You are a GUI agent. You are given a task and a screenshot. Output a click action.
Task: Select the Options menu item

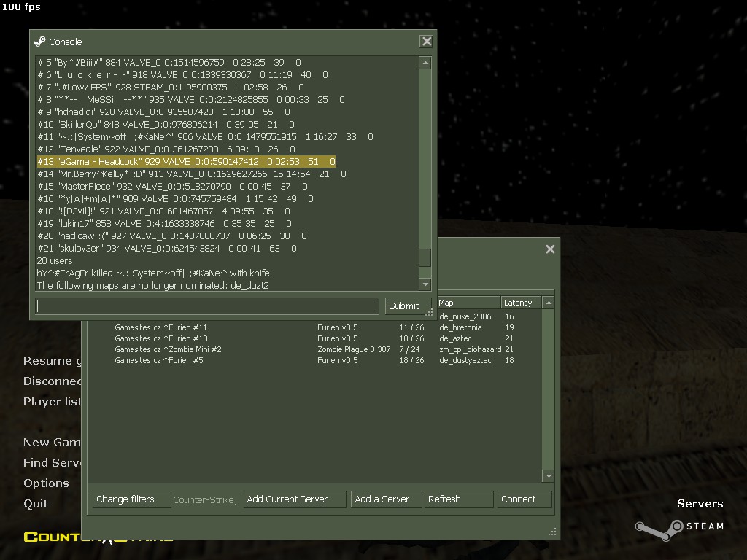[x=46, y=483]
